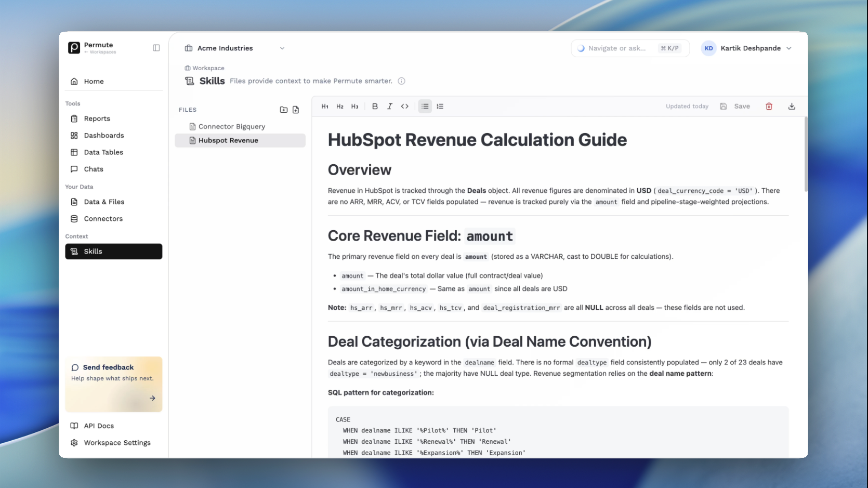The image size is (868, 488).
Task: Open Chats from the sidebar
Action: pyautogui.click(x=114, y=169)
